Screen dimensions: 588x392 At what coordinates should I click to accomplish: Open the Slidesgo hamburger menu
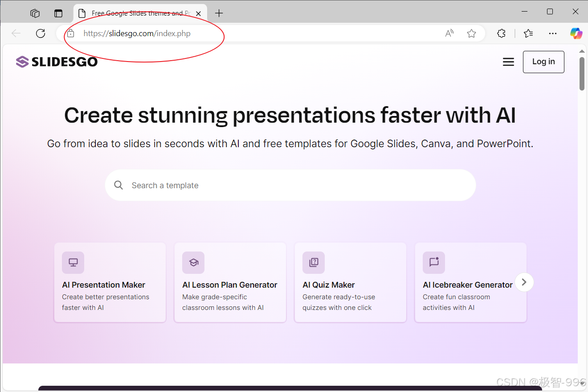[x=508, y=62]
